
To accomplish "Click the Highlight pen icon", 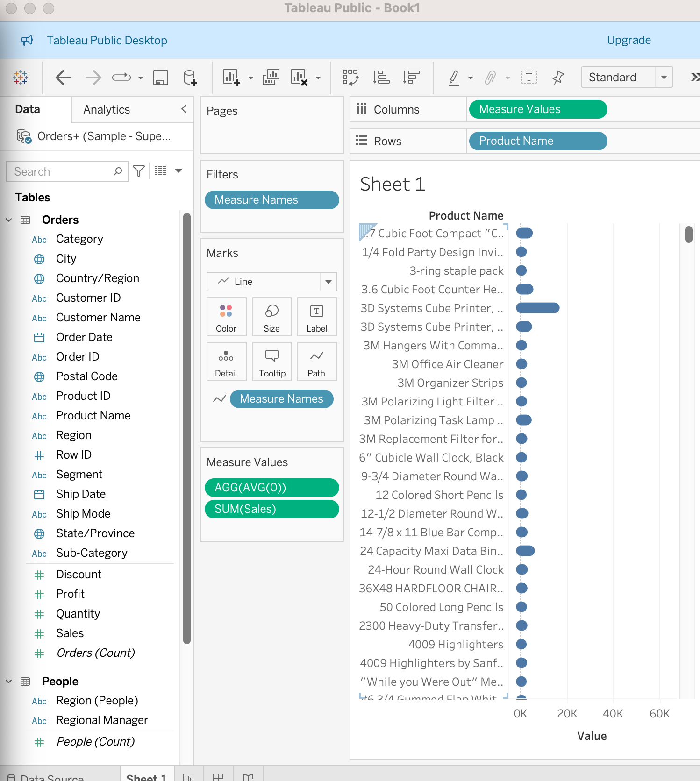I will [x=454, y=77].
